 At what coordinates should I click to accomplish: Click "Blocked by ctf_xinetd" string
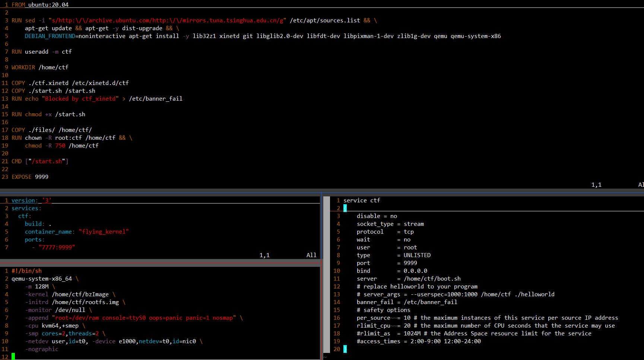80,99
